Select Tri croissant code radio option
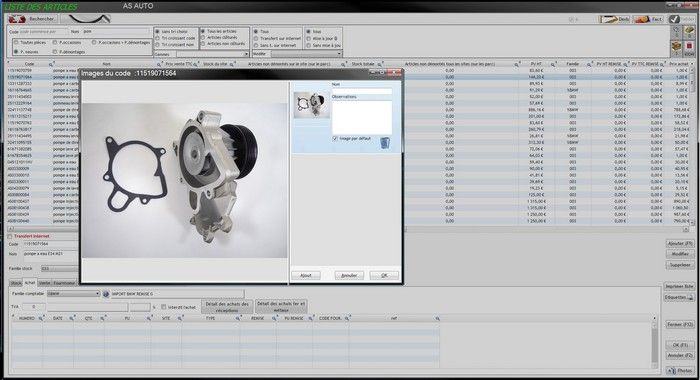The image size is (700, 380). click(x=157, y=38)
